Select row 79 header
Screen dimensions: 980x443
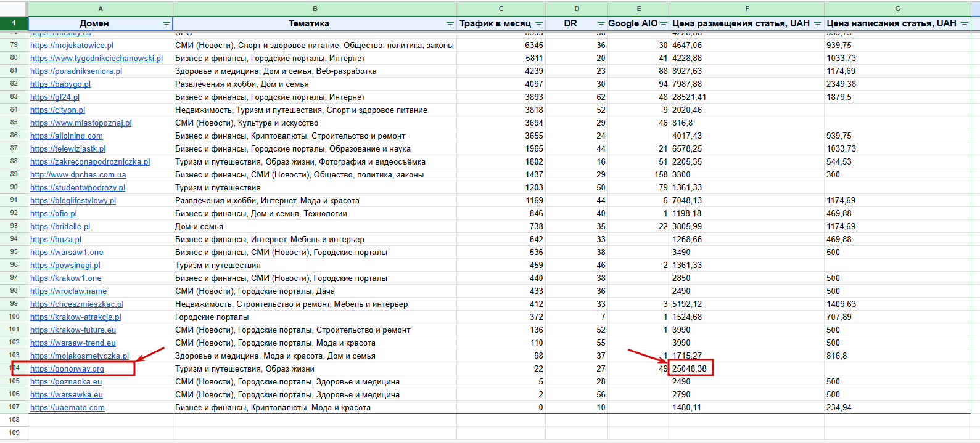[x=14, y=45]
